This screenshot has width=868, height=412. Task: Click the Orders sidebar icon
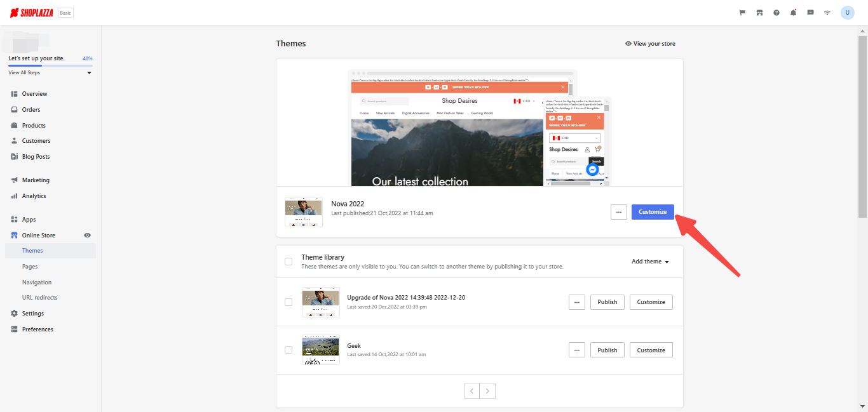14,110
